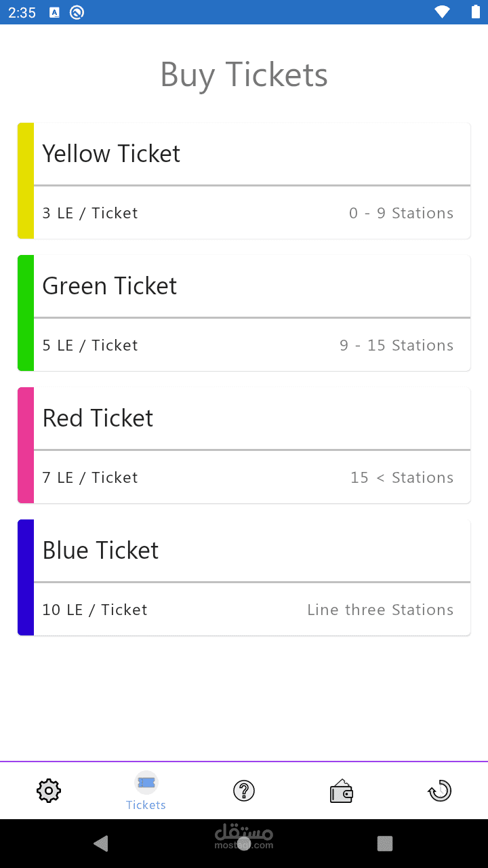This screenshot has height=868, width=488.
Task: Select the Tickets tab icon
Action: (x=146, y=783)
